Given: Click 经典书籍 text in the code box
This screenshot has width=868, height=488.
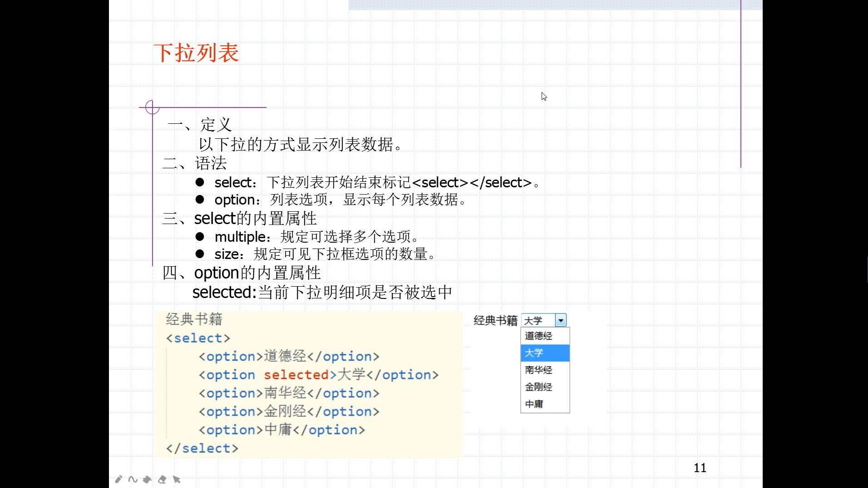Looking at the screenshot, I should pyautogui.click(x=194, y=319).
